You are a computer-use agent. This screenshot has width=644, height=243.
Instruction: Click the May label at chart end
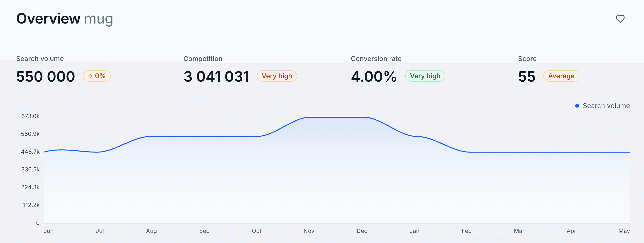coord(624,231)
